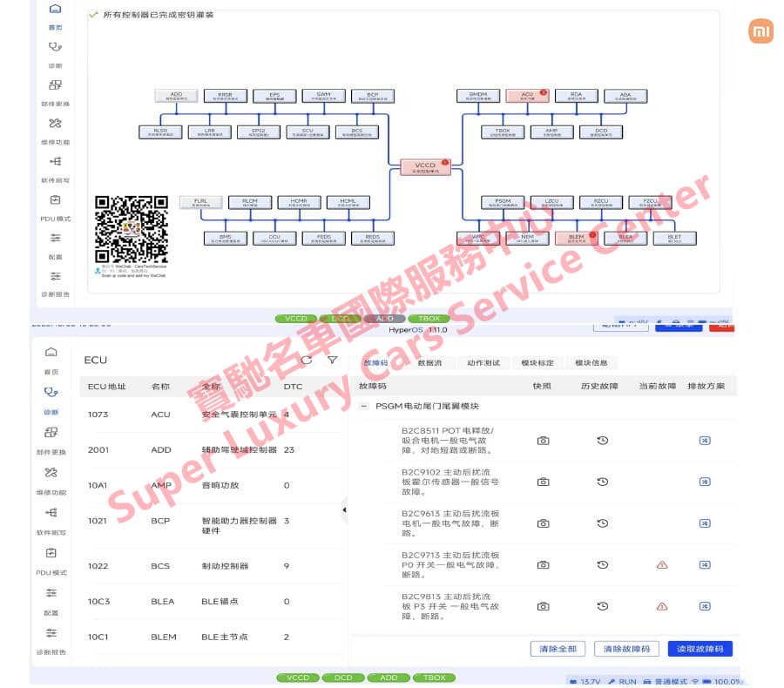Toggle the green VCCD pill at the bottom

point(298,678)
